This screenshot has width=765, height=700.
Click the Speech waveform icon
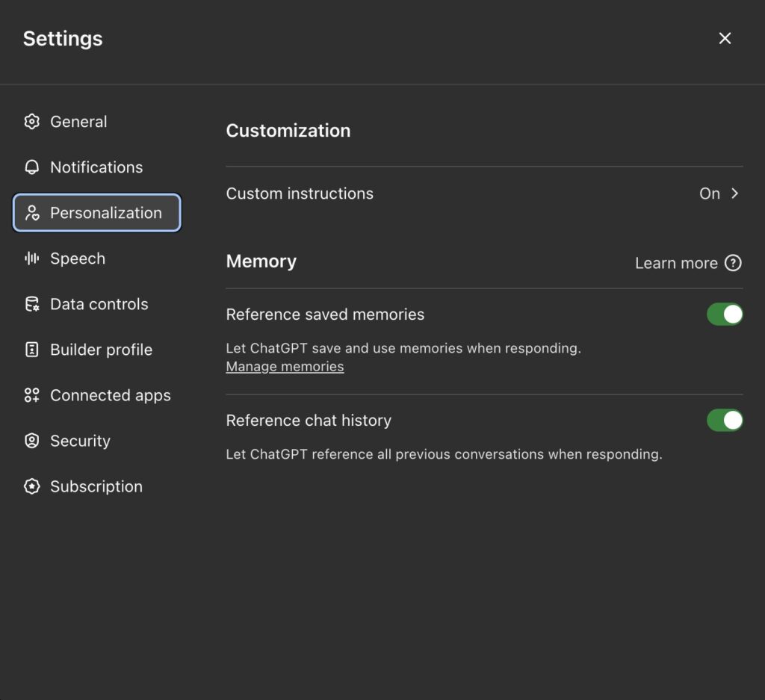(31, 258)
